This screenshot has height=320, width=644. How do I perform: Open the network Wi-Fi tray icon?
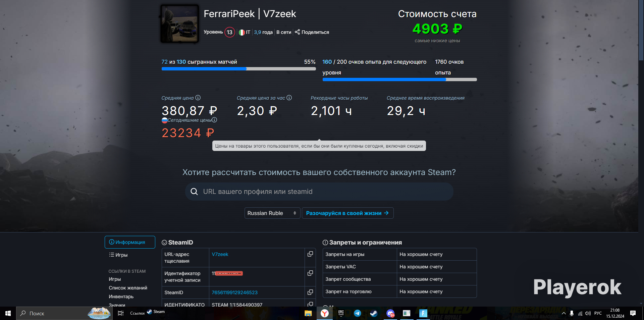coord(580,313)
